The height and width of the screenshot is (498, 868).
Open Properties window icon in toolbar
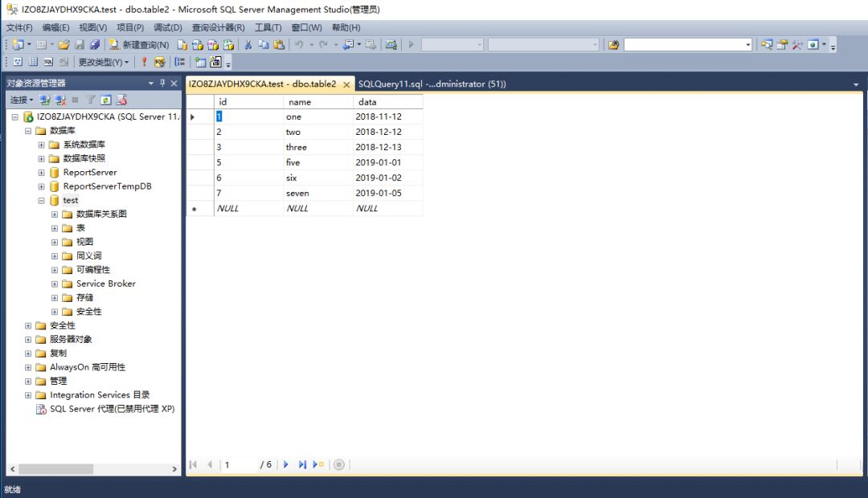782,45
